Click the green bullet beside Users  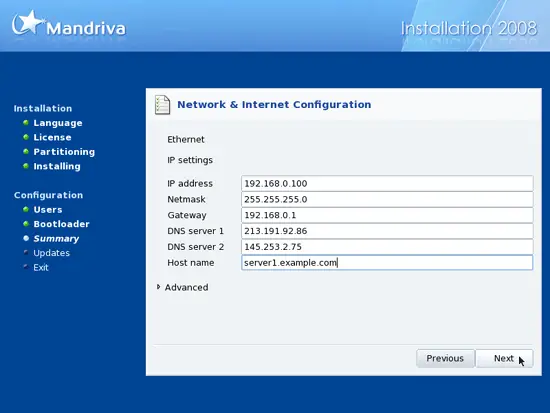pyautogui.click(x=26, y=209)
